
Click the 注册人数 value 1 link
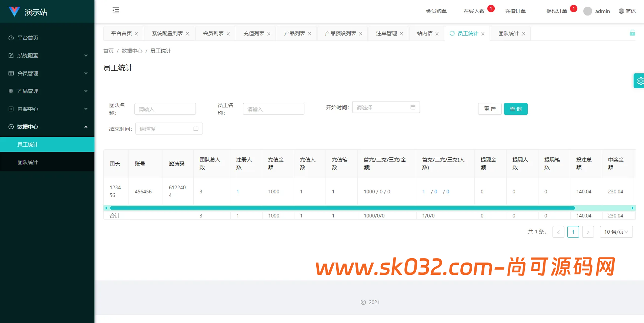pos(238,192)
